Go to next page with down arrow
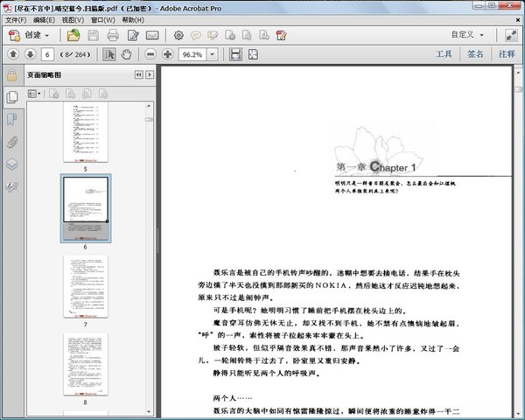 [31, 54]
